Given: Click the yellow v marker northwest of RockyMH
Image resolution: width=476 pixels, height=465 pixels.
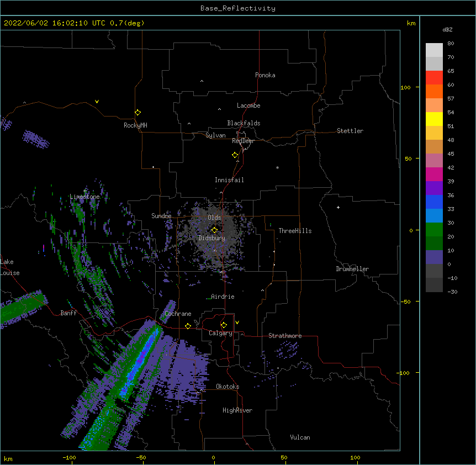Looking at the screenshot, I should [97, 102].
